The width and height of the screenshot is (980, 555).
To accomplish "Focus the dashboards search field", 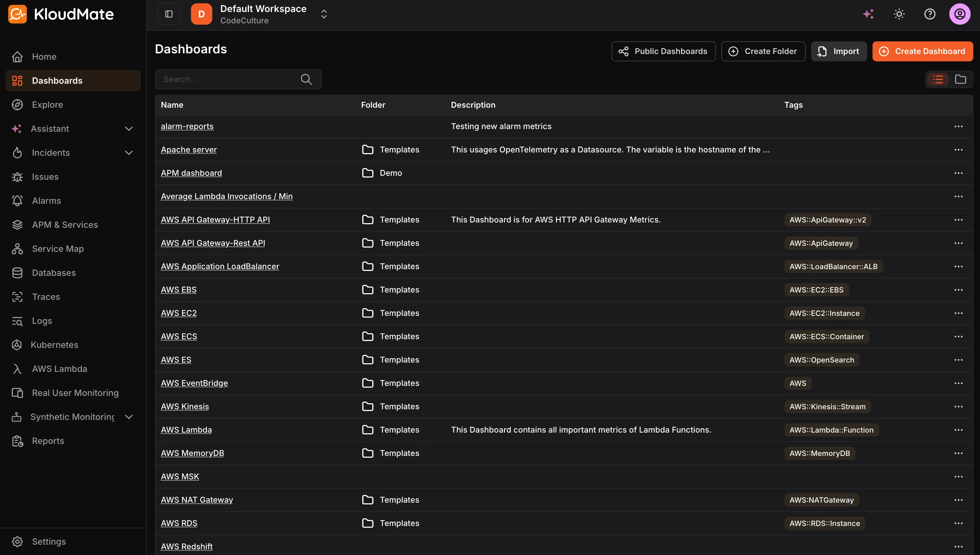I will pos(238,79).
